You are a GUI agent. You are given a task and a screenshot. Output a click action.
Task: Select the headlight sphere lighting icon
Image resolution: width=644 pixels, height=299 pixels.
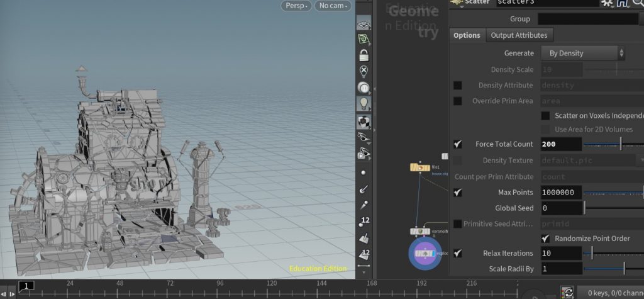[364, 87]
